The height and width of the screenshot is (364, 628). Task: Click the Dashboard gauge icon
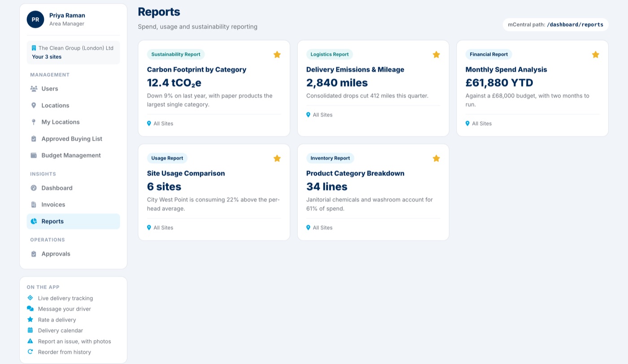34,188
